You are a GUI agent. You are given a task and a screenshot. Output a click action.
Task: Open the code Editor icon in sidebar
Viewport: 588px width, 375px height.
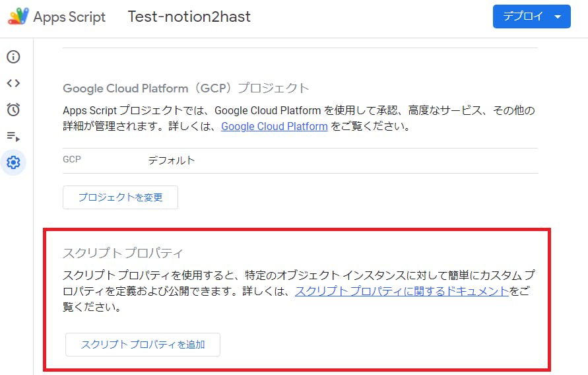pyautogui.click(x=13, y=83)
